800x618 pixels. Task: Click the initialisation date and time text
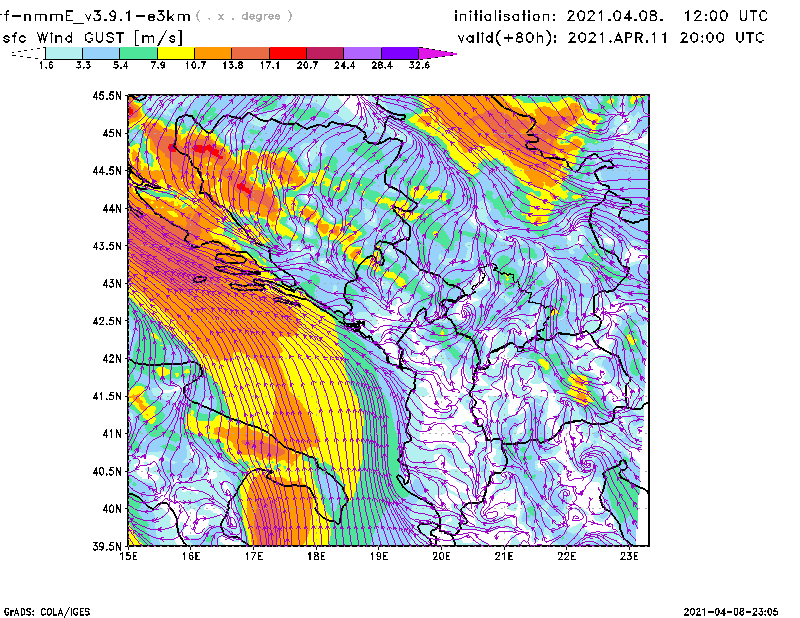611,17
